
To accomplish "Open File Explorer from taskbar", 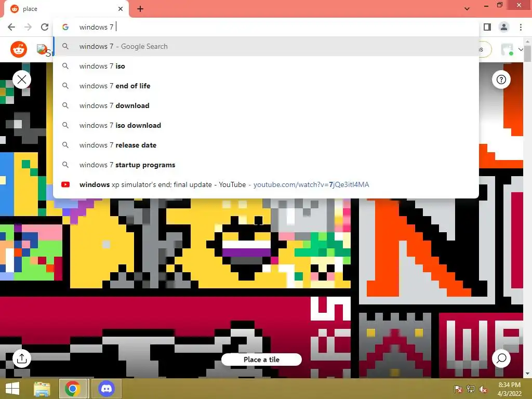I will pyautogui.click(x=42, y=389).
